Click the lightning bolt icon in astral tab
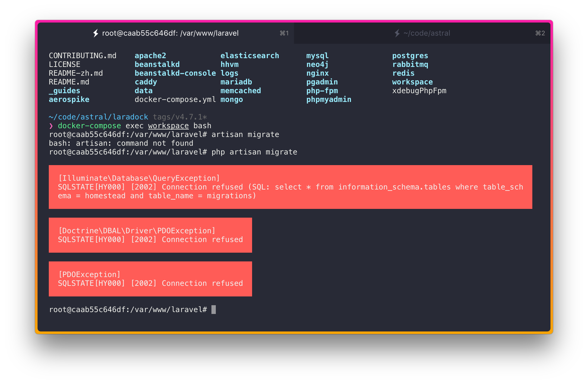The width and height of the screenshot is (588, 384). click(x=397, y=33)
